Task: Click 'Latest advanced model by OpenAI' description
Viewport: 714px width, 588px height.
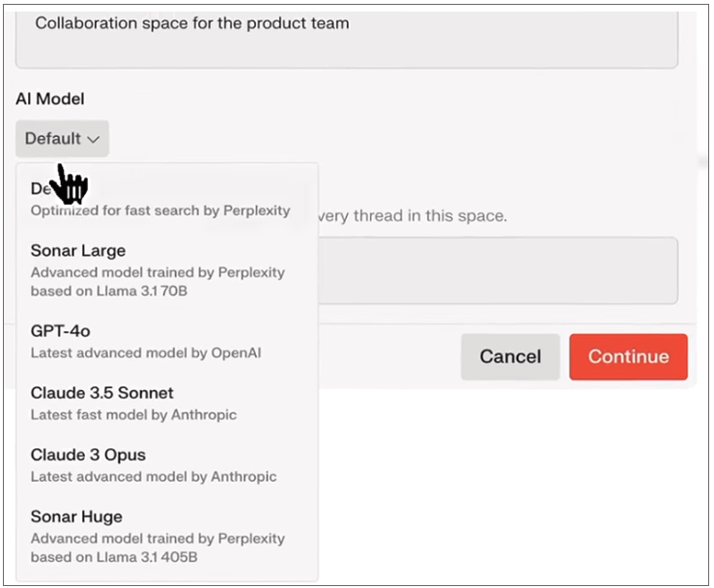Action: (146, 353)
